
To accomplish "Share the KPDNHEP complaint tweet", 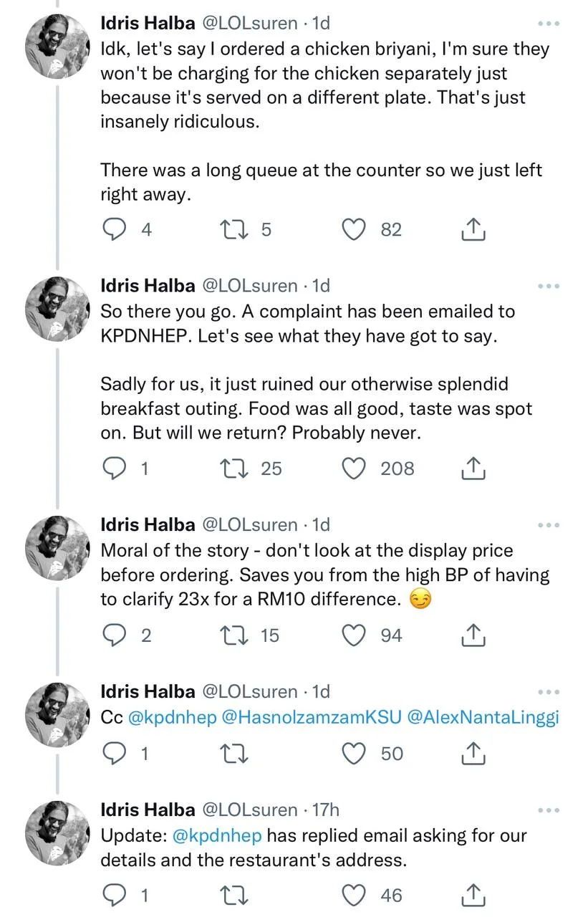I will (x=473, y=469).
